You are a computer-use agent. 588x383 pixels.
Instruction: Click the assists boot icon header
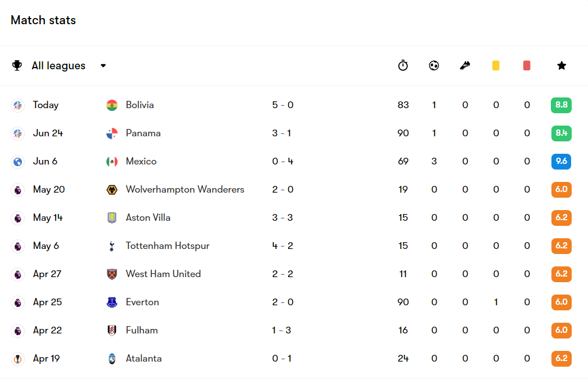(465, 65)
